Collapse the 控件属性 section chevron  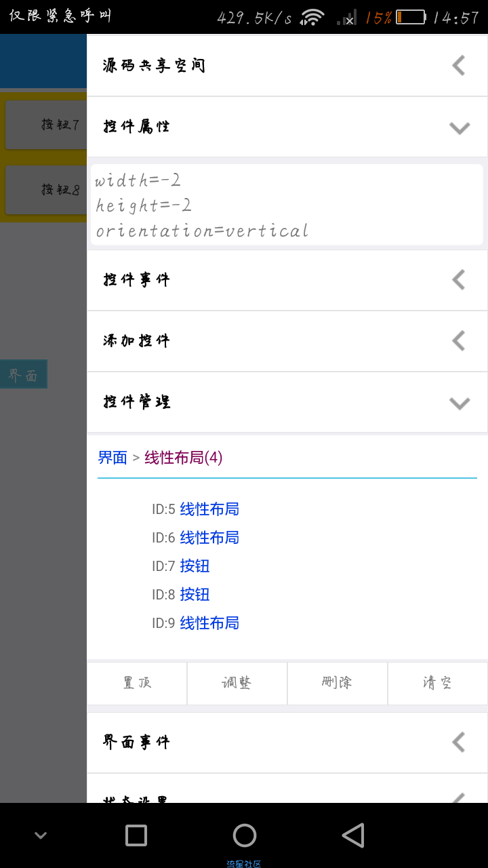(460, 127)
